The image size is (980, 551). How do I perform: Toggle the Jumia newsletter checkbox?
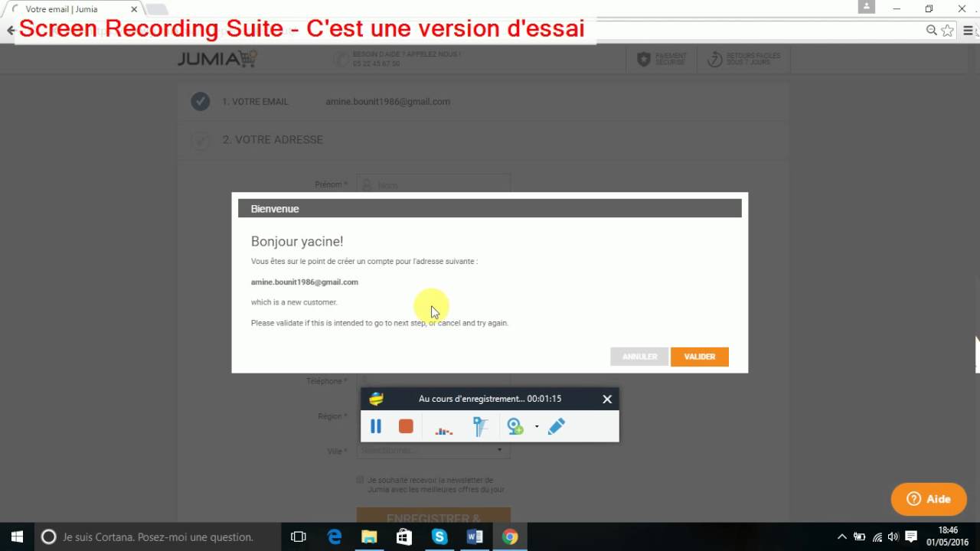pyautogui.click(x=360, y=480)
